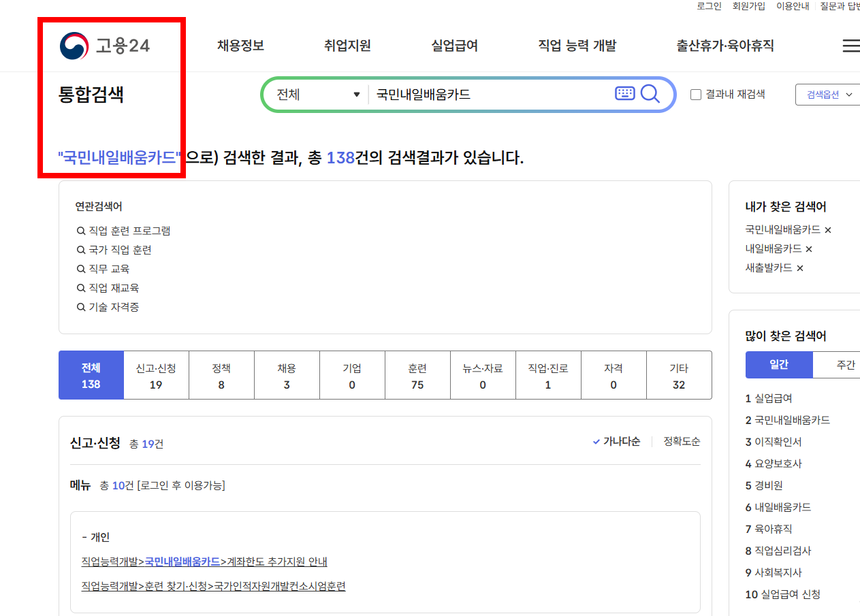Click inside the search input field
This screenshot has height=616, width=860.
pos(490,95)
